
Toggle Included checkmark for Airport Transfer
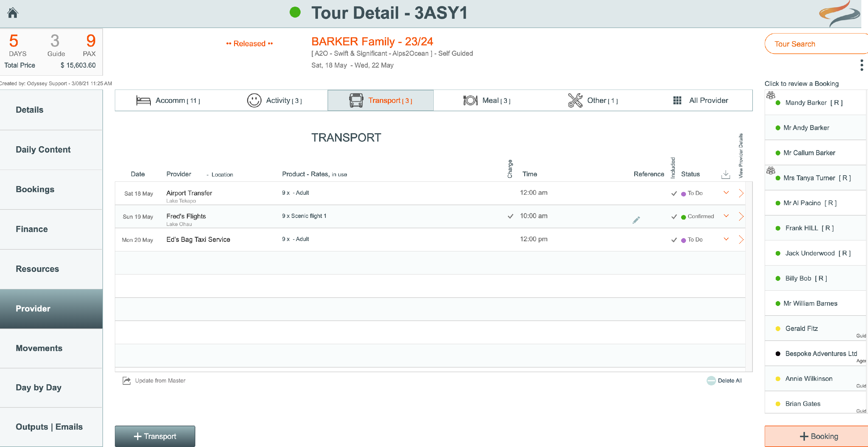point(674,193)
